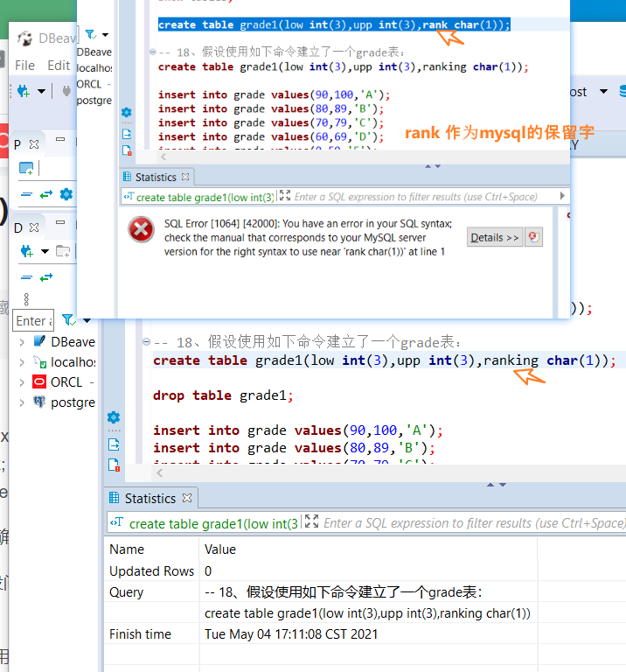Expand the DBeaver tree node

22,342
